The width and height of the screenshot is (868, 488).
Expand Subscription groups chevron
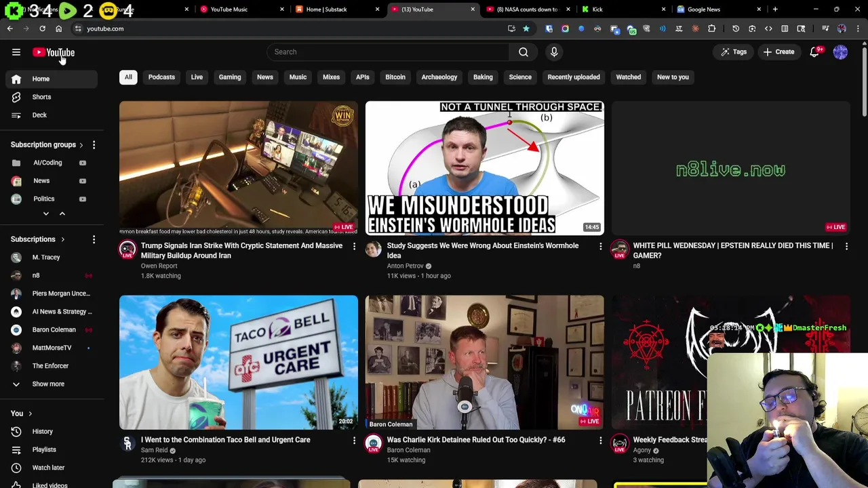pyautogui.click(x=81, y=145)
